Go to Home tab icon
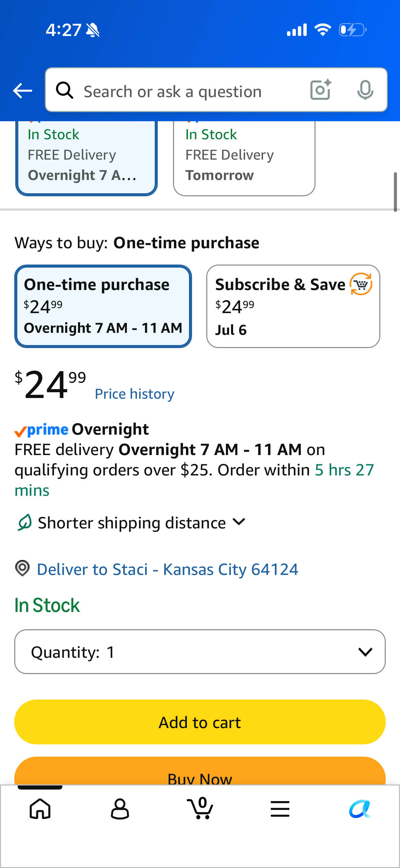 coord(40,809)
